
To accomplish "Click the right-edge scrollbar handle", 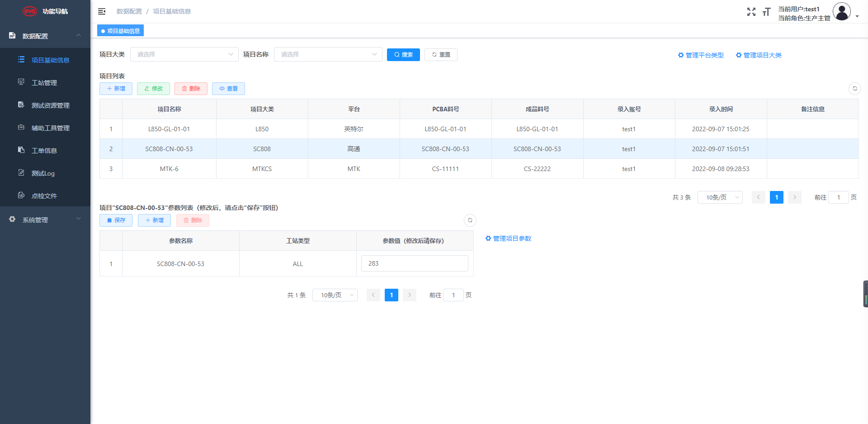I will 865,294.
